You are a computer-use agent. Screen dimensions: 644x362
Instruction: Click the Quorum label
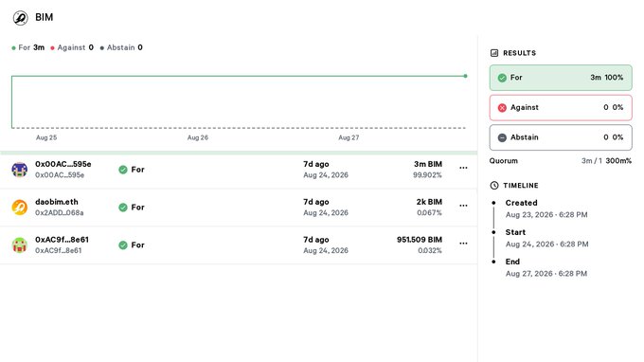504,161
